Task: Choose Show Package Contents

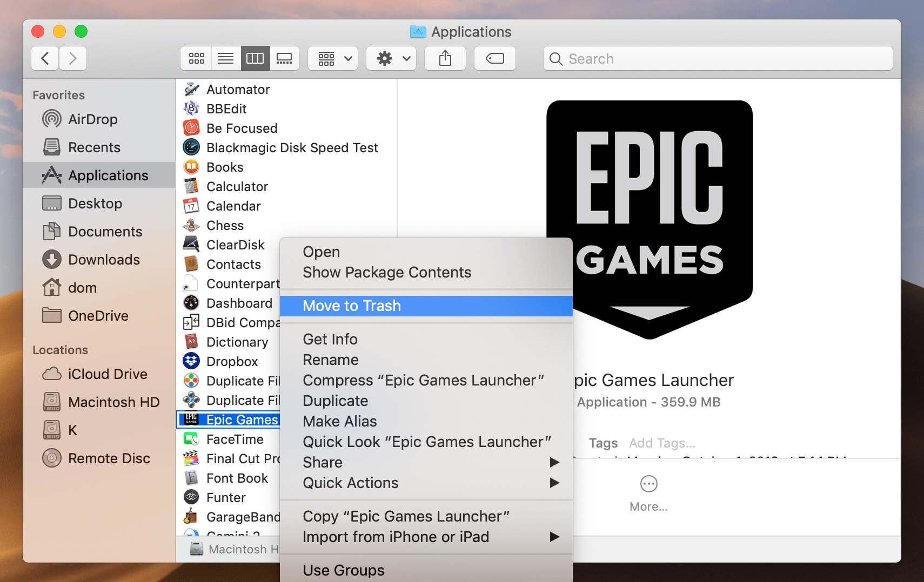Action: pos(426,273)
